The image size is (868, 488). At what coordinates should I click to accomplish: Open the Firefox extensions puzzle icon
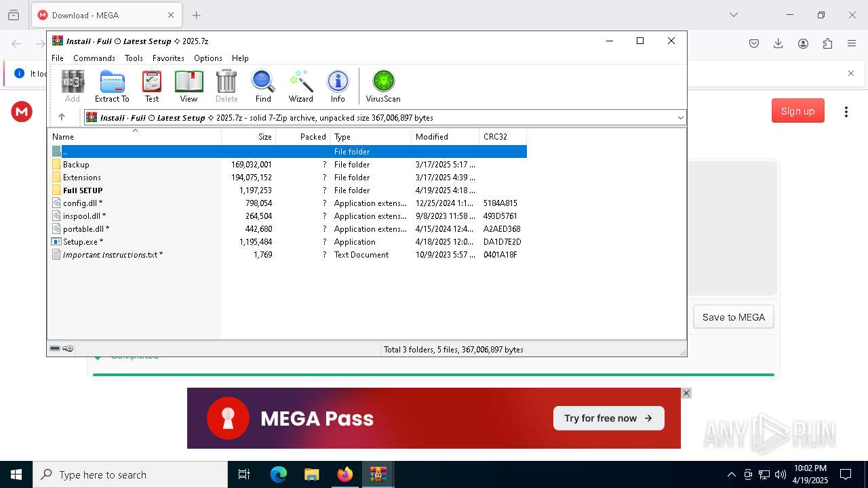coord(827,43)
